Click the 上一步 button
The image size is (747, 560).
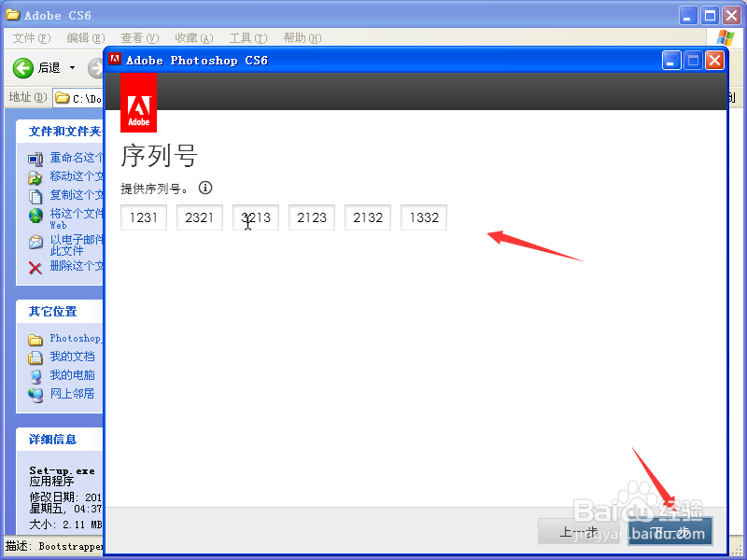581,531
